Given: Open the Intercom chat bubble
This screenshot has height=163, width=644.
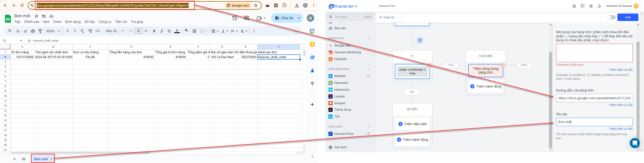Looking at the screenshot, I should pos(634,143).
